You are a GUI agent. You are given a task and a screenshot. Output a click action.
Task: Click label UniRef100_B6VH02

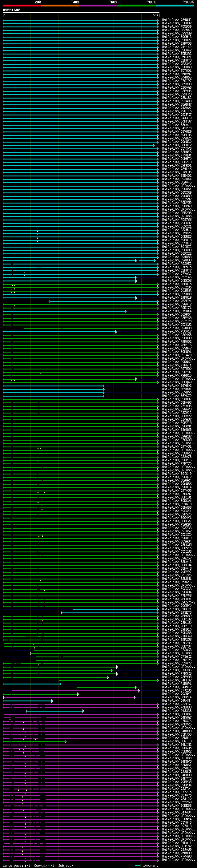tap(177, 386)
